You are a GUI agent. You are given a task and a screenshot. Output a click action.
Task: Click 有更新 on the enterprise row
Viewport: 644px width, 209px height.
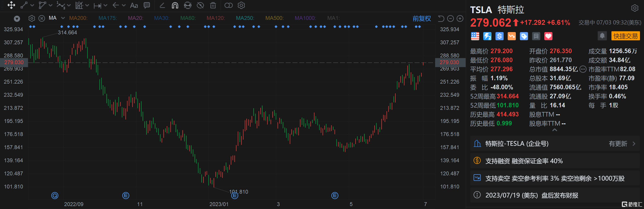pos(618,144)
